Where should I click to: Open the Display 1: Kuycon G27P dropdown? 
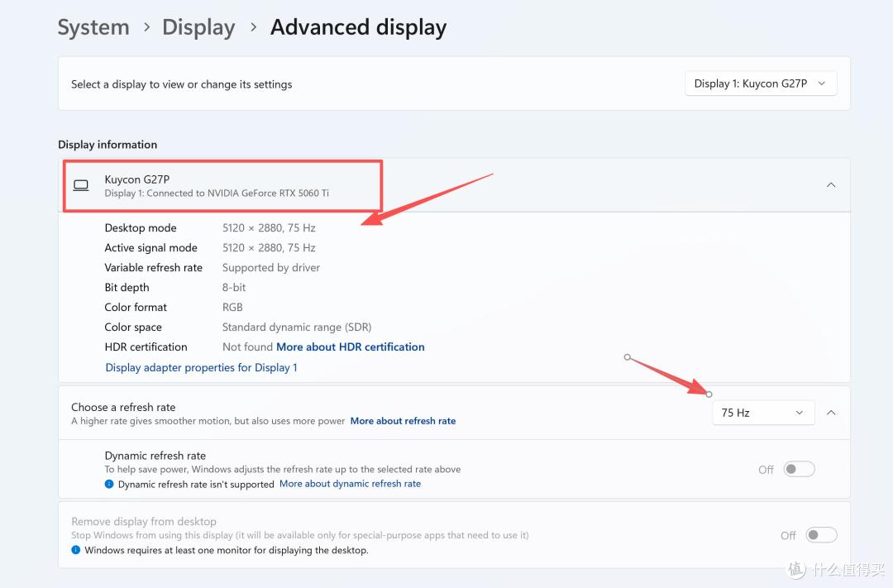pyautogui.click(x=761, y=84)
